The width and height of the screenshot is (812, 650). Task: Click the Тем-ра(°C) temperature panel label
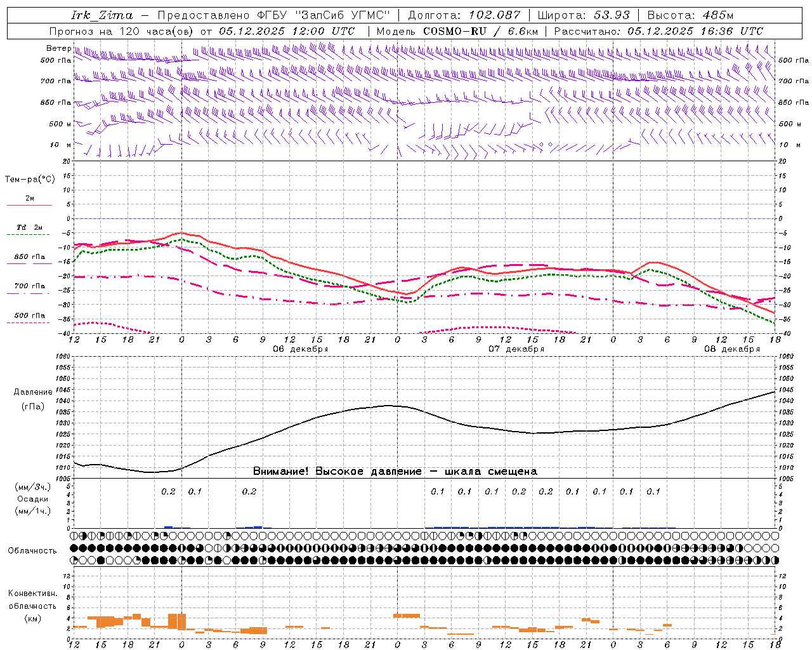pyautogui.click(x=30, y=180)
